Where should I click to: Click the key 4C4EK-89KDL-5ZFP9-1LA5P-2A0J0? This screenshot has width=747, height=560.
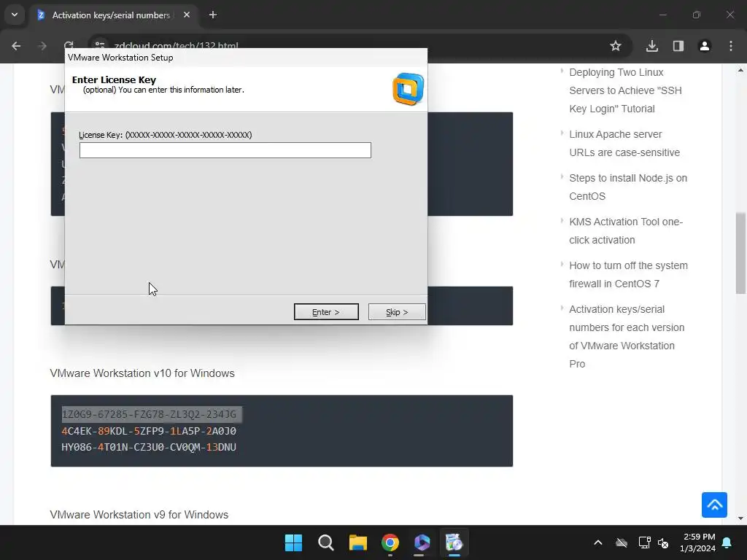click(149, 431)
